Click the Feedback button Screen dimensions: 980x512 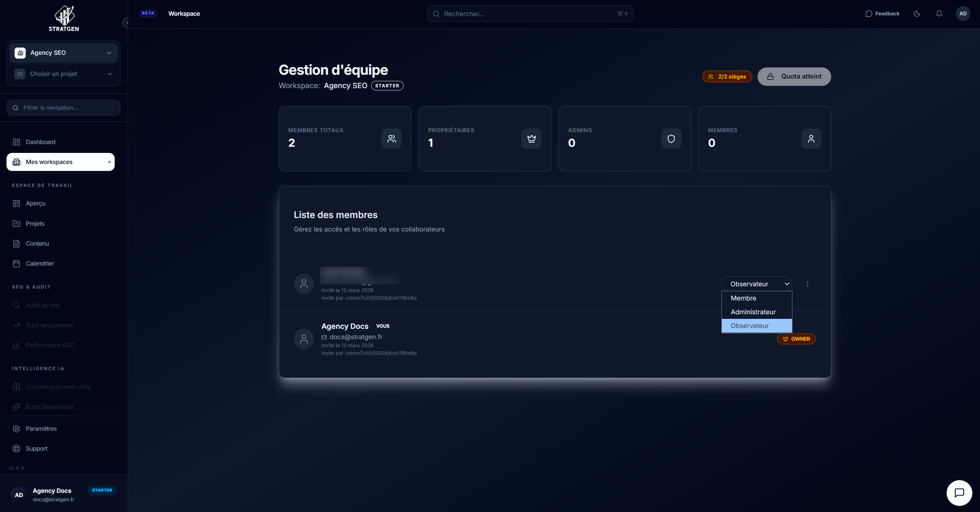882,14
